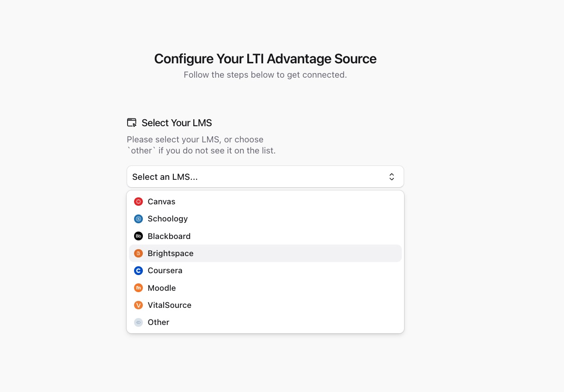Select the Other option in the list
564x392 pixels.
pos(265,322)
